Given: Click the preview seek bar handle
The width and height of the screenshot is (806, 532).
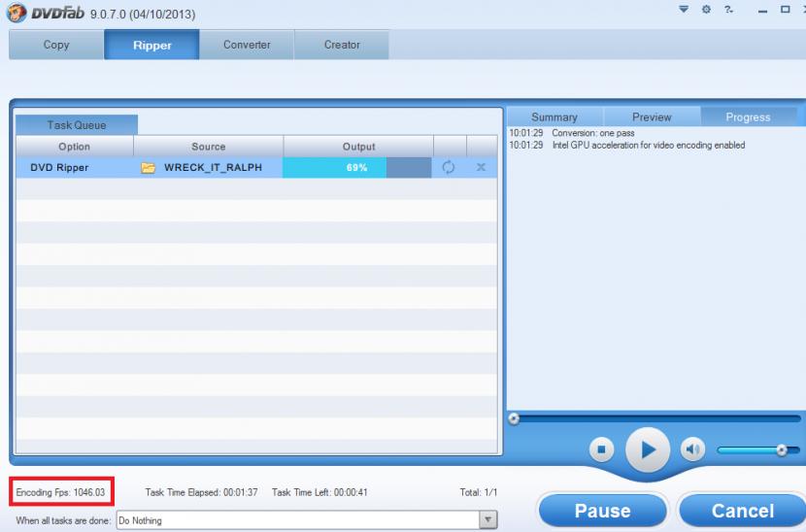Looking at the screenshot, I should tap(514, 418).
